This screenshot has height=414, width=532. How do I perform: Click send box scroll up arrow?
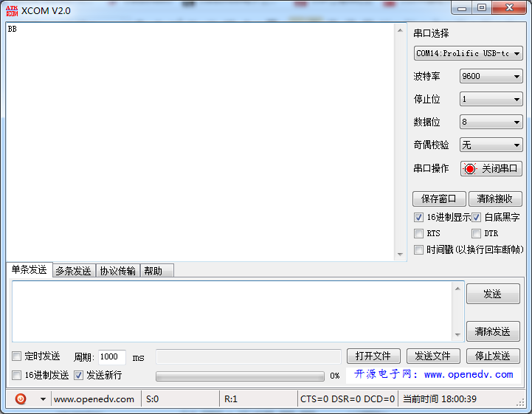pyautogui.click(x=457, y=289)
